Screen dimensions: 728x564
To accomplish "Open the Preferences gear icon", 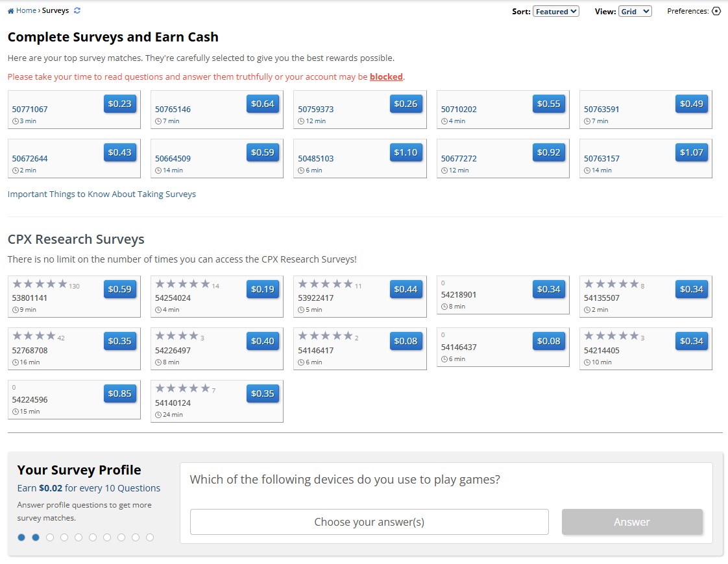I will pyautogui.click(x=716, y=11).
